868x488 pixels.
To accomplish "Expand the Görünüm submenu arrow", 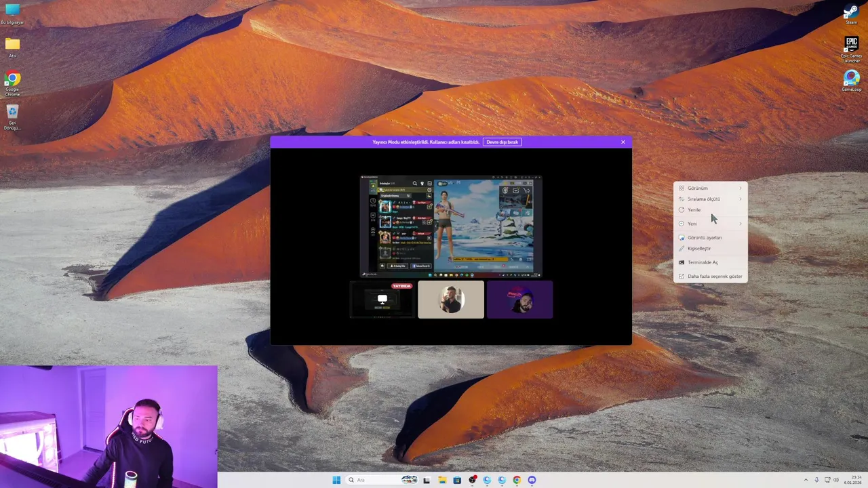I will pos(741,188).
